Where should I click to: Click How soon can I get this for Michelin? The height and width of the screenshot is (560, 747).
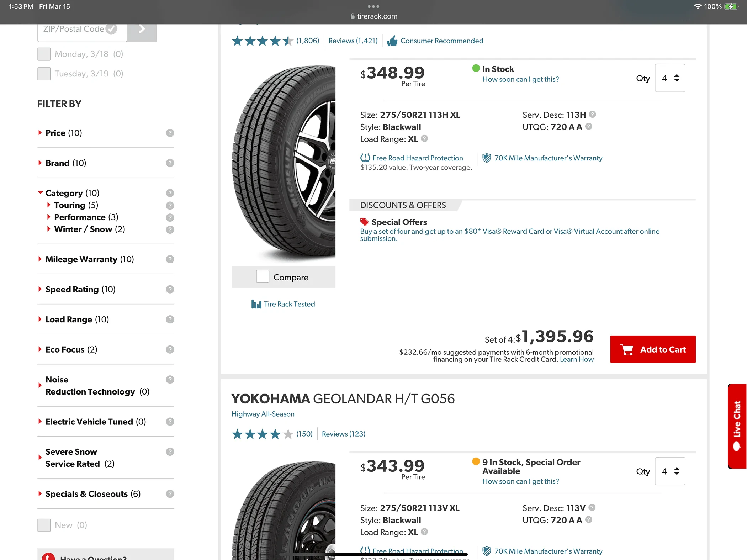[x=520, y=79]
